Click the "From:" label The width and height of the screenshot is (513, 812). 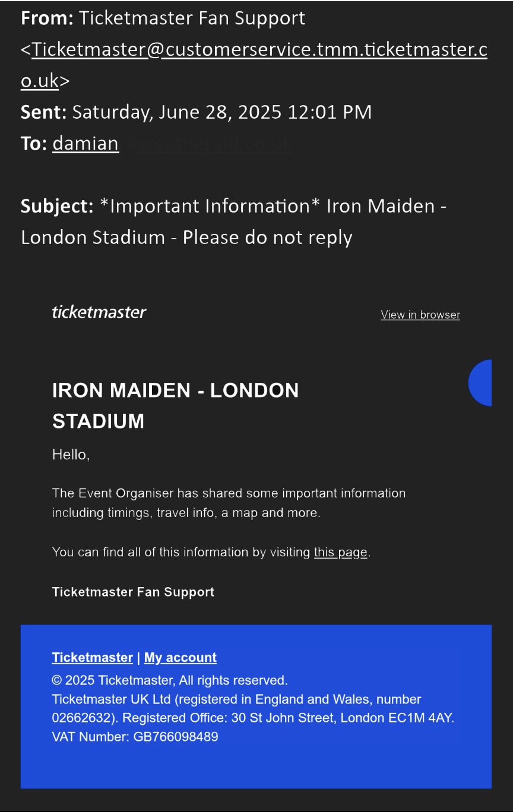(47, 18)
